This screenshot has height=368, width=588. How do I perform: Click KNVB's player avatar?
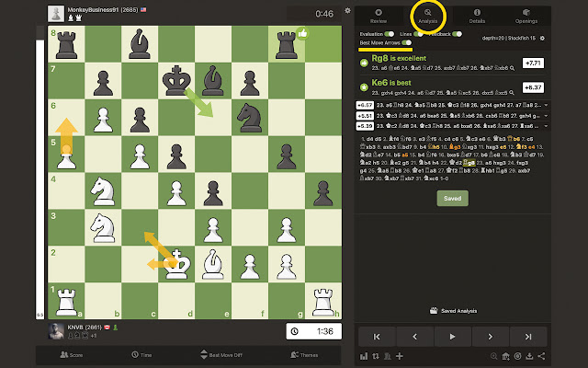[x=56, y=331]
